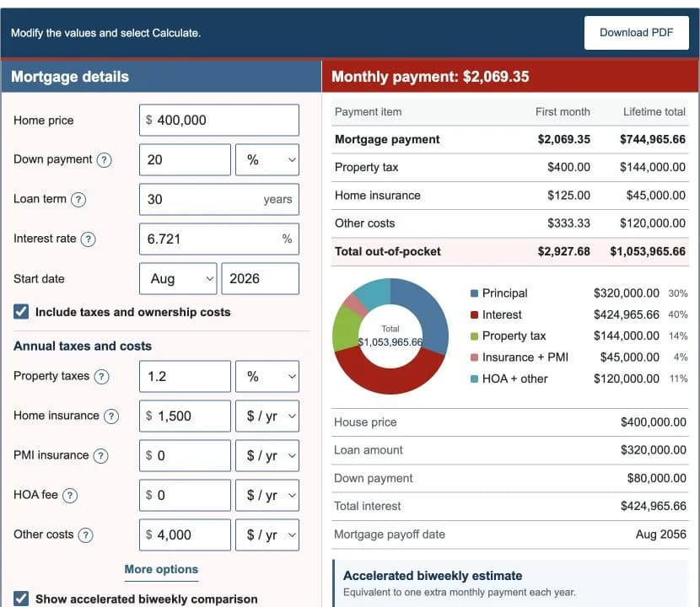Click the House price $400,000.00 value
The image size is (700, 607).
click(653, 422)
